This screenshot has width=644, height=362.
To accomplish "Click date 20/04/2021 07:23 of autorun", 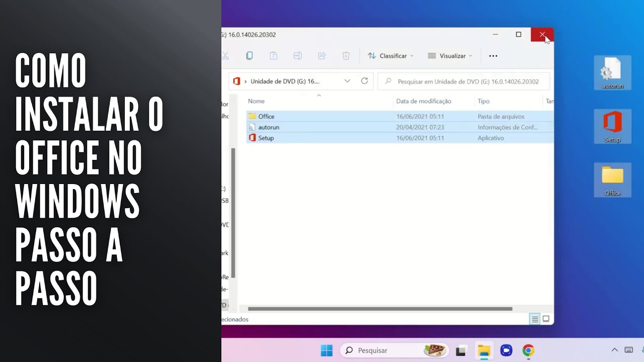I will click(420, 127).
